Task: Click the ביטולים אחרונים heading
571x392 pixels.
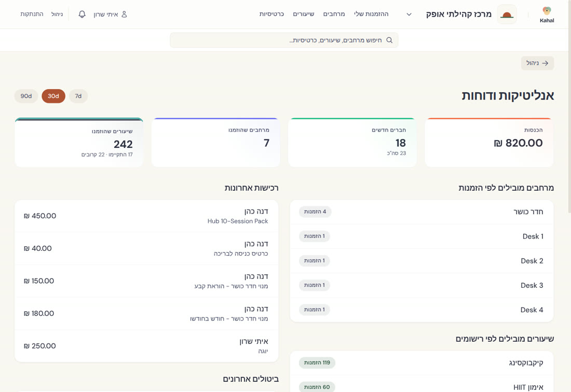Action: [251, 379]
